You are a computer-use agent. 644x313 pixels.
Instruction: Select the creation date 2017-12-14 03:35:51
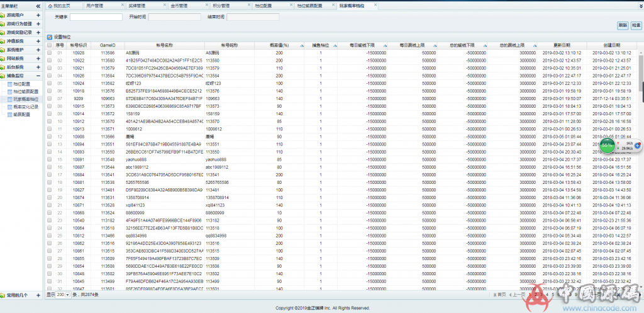(611, 99)
